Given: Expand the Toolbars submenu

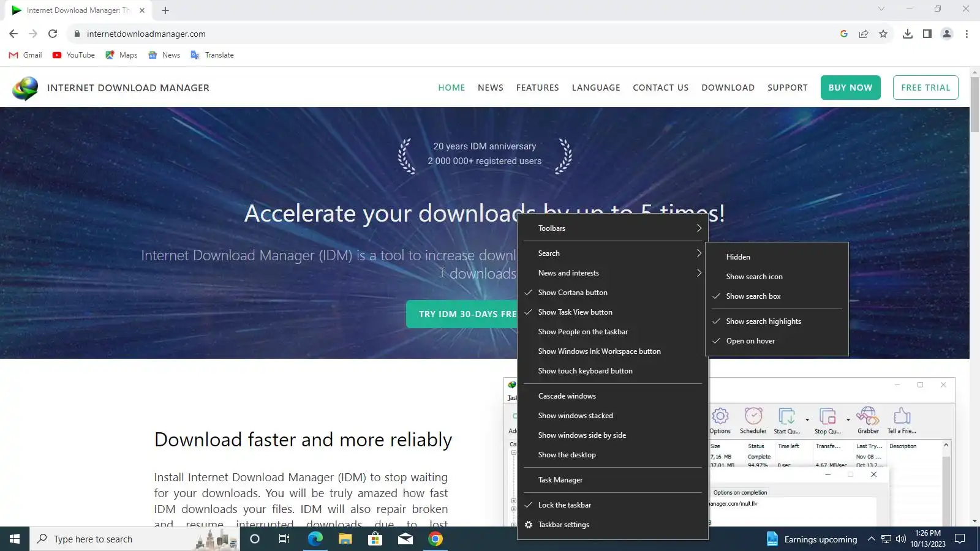Looking at the screenshot, I should pos(612,228).
